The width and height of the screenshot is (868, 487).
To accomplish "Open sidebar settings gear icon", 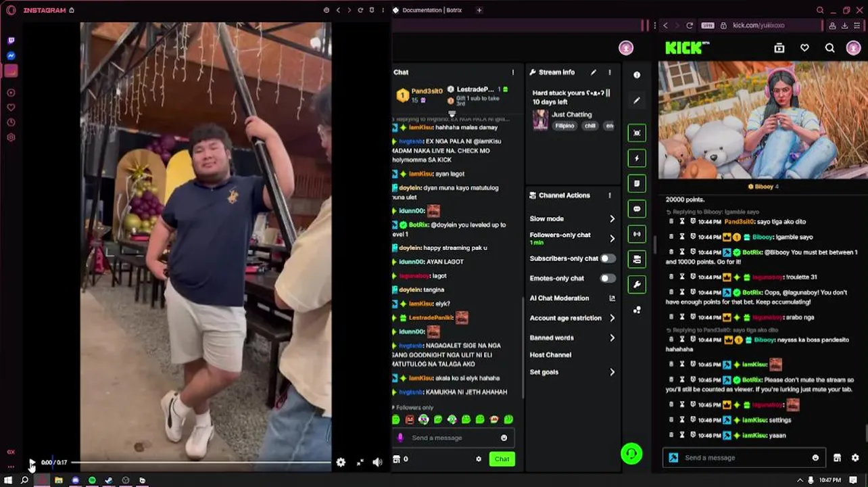I will 11,137.
